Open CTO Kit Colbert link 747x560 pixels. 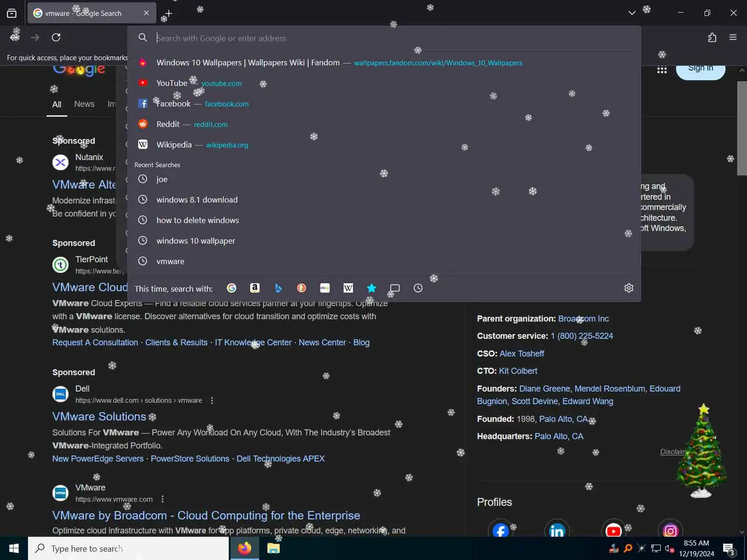[518, 371]
